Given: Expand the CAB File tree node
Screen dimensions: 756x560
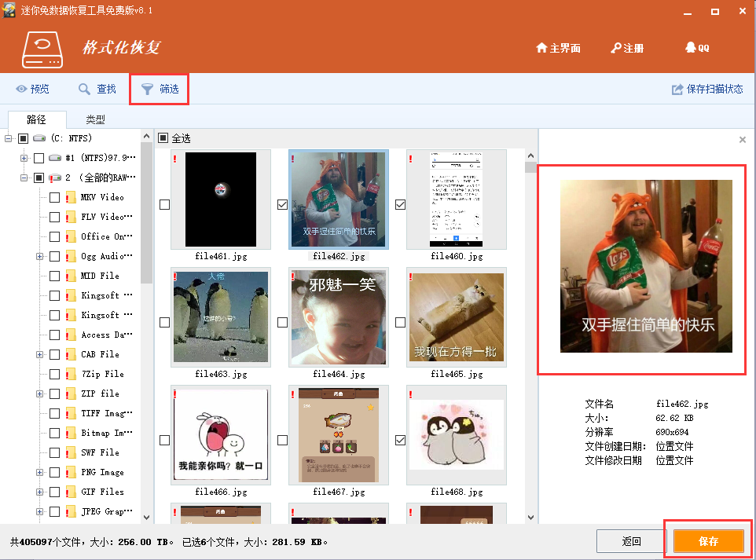Looking at the screenshot, I should [x=39, y=355].
